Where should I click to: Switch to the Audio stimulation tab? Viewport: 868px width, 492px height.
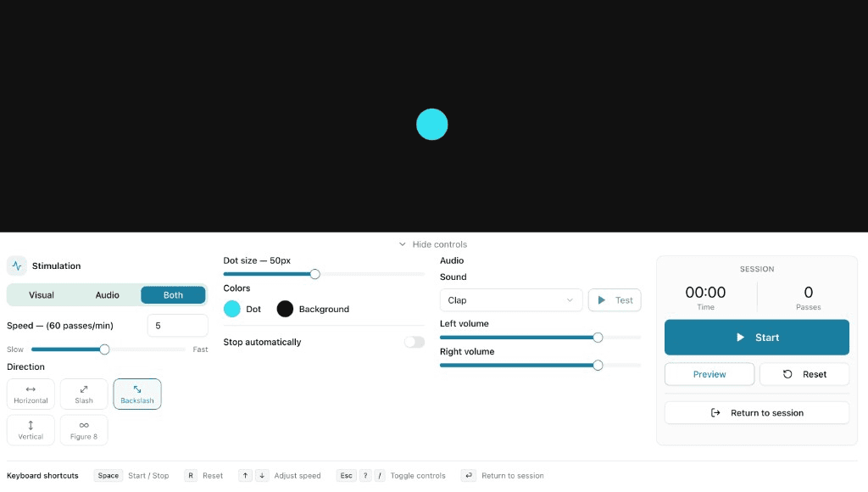click(x=108, y=295)
